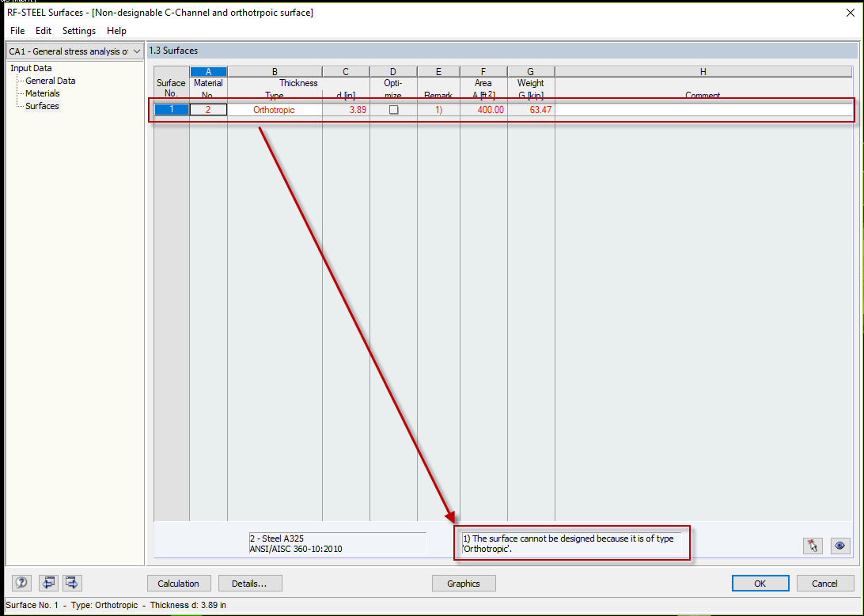Click the Graphics button

click(x=464, y=584)
